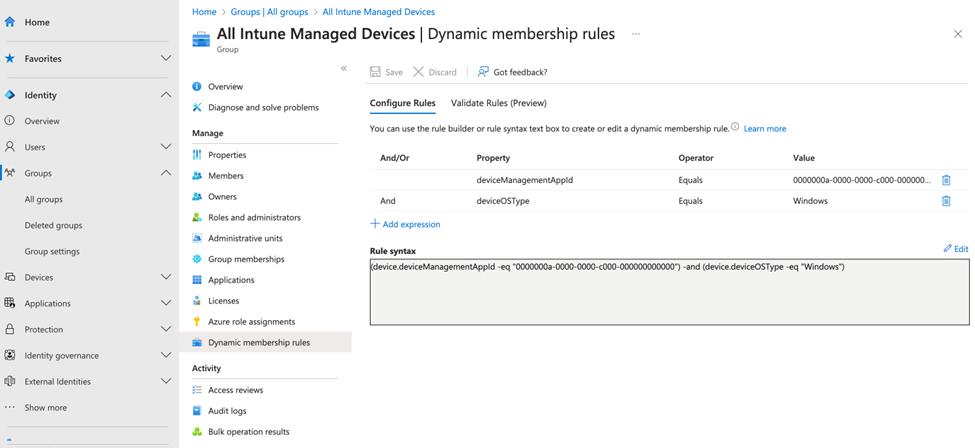This screenshot has width=975, height=448.
Task: Click the Favorites star icon
Action: [9, 58]
